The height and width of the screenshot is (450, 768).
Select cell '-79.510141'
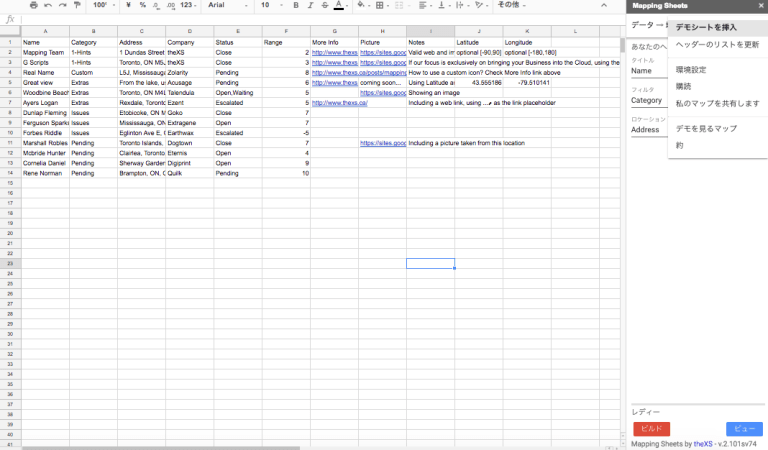click(x=527, y=83)
